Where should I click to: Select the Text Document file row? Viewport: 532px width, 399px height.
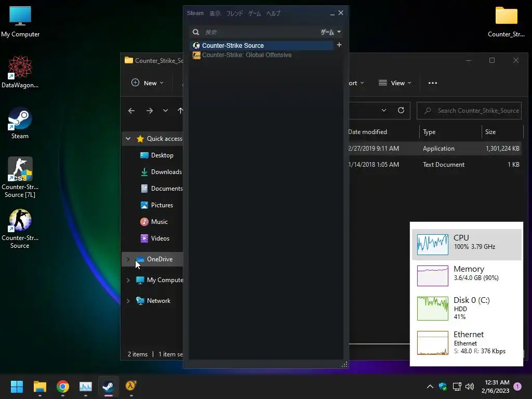[435, 165]
